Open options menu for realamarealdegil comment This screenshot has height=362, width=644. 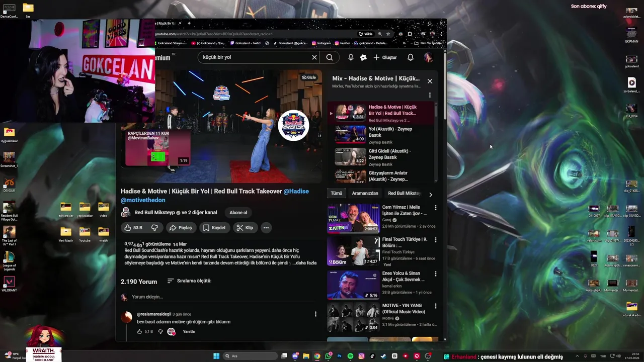coord(315,314)
